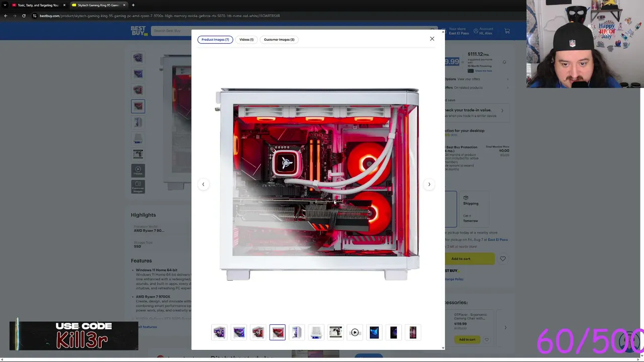Expand the Options 'View your offers' row

click(477, 79)
